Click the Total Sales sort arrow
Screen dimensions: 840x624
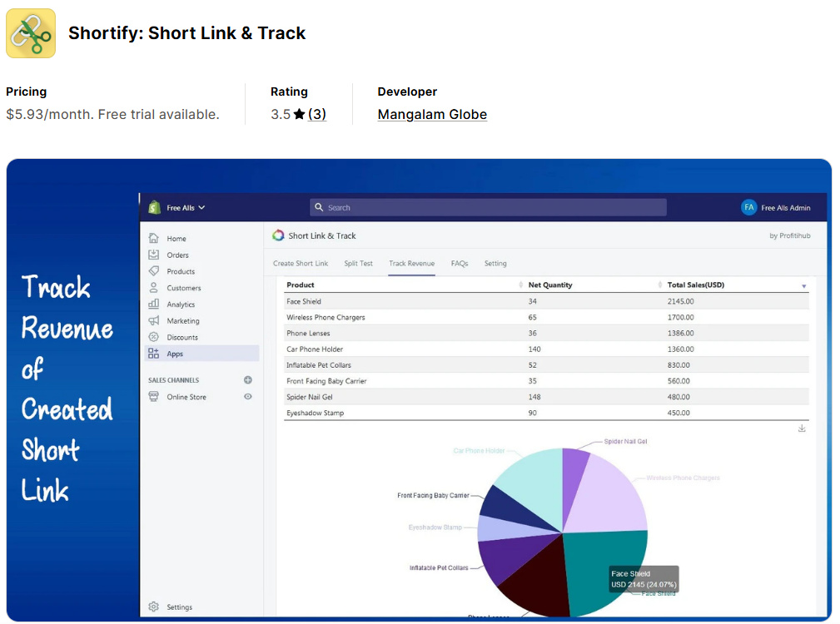pyautogui.click(x=803, y=286)
